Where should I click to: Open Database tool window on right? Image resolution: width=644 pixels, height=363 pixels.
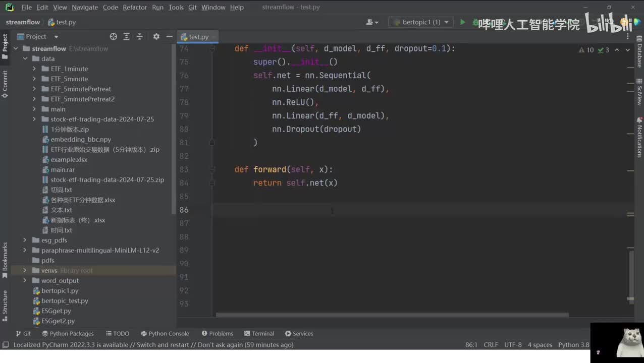point(639,52)
